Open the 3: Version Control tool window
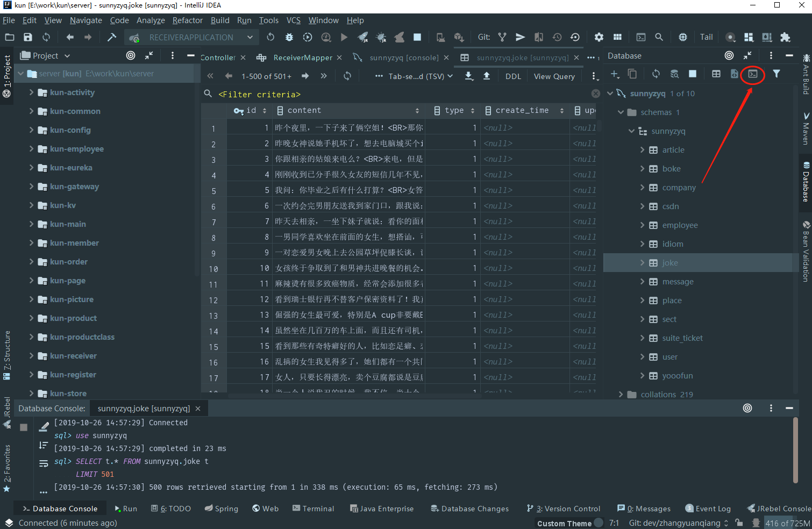The image size is (812, 529). 564,509
